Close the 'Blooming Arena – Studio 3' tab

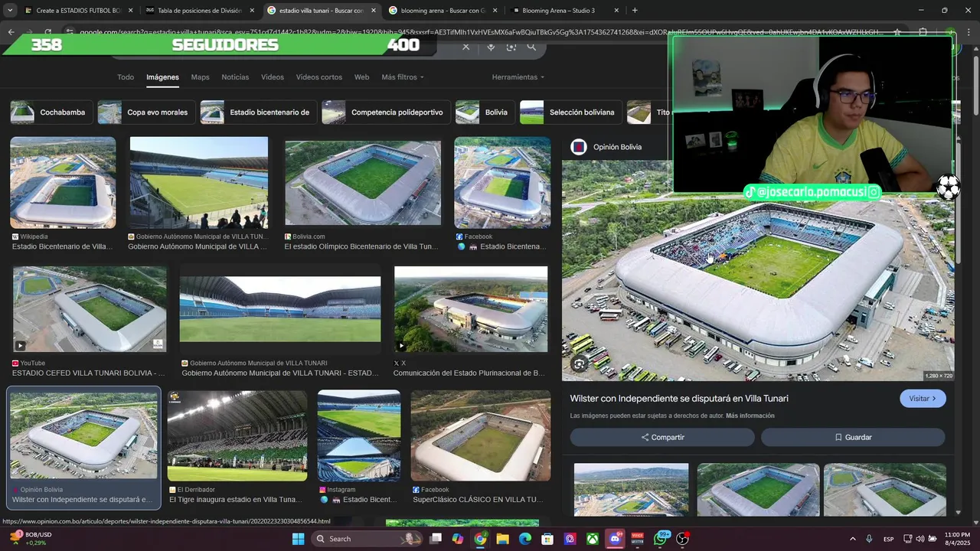pos(616,11)
